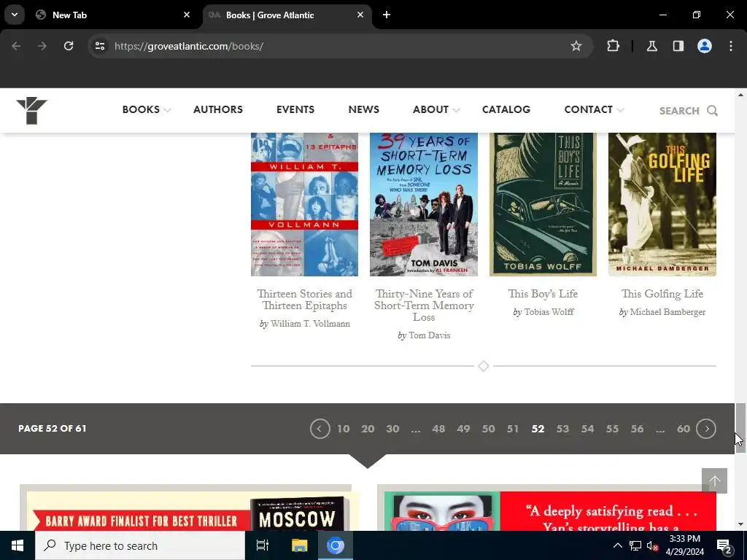Go to page 20 in pagination

pos(368,429)
